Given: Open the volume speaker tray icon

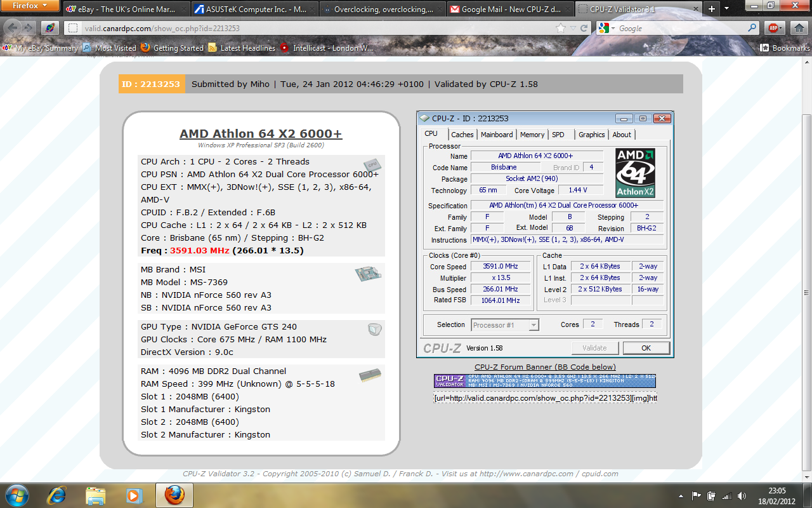Looking at the screenshot, I should pyautogui.click(x=742, y=495).
